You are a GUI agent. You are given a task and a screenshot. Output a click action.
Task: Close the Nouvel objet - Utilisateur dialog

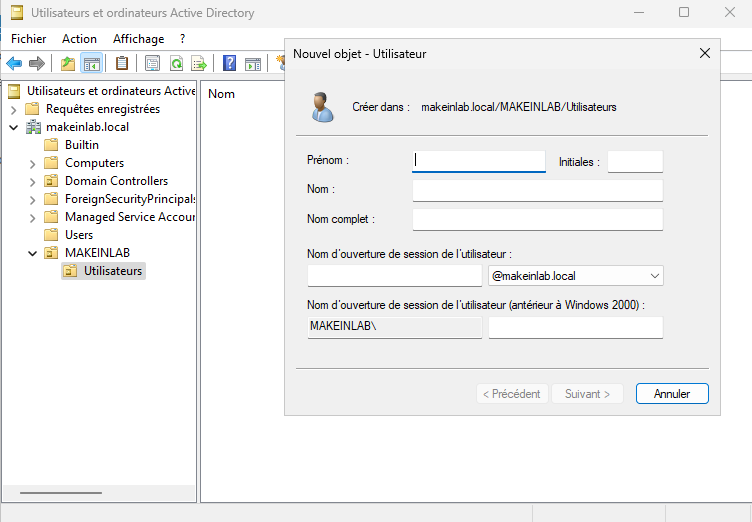pyautogui.click(x=704, y=53)
